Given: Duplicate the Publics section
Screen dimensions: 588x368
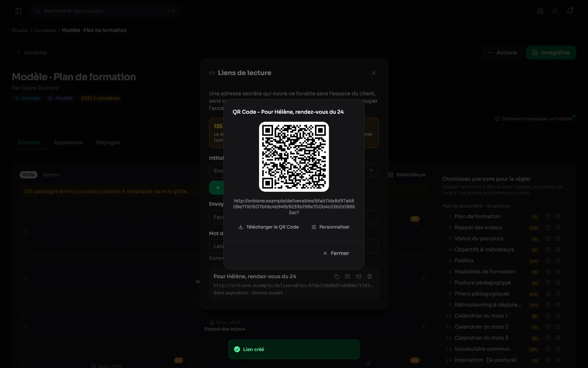Looking at the screenshot, I should click(548, 261).
